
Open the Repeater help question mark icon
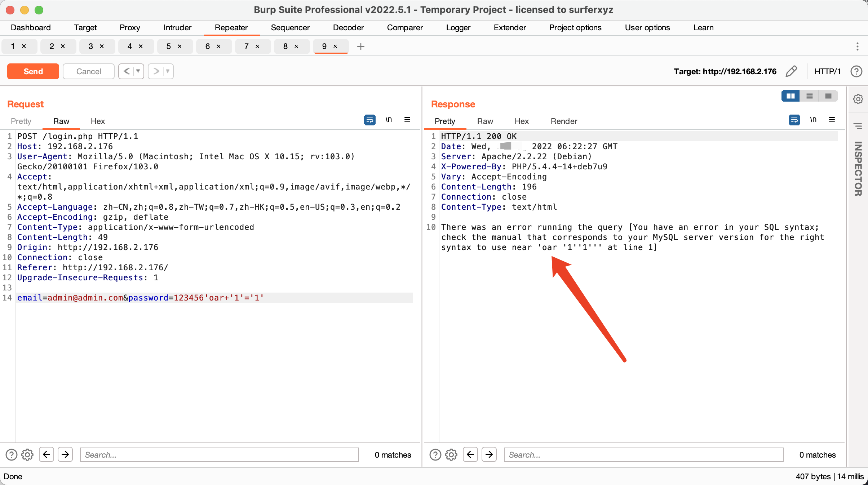click(856, 71)
